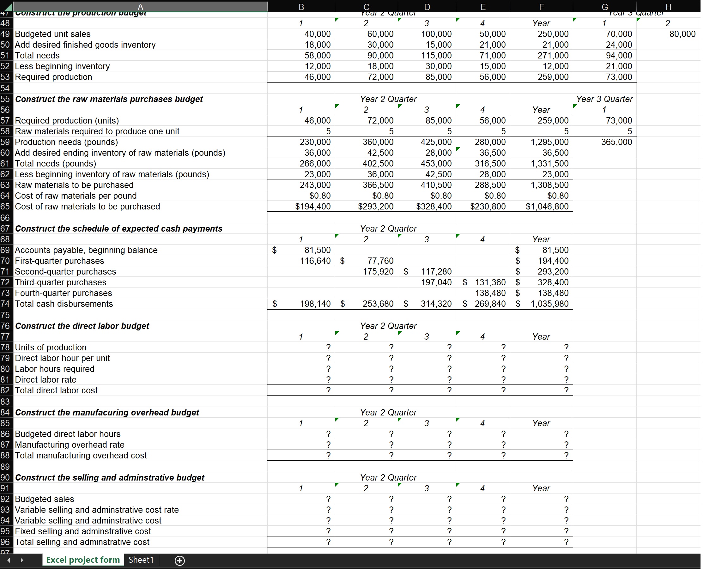Click Construct the direct labor budget heading
Image resolution: width=728 pixels, height=569 pixels.
tap(82, 326)
